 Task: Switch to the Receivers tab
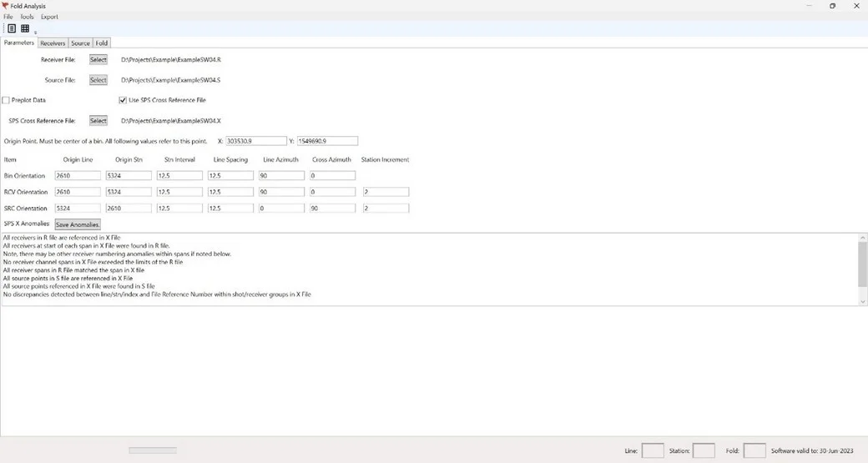click(53, 43)
